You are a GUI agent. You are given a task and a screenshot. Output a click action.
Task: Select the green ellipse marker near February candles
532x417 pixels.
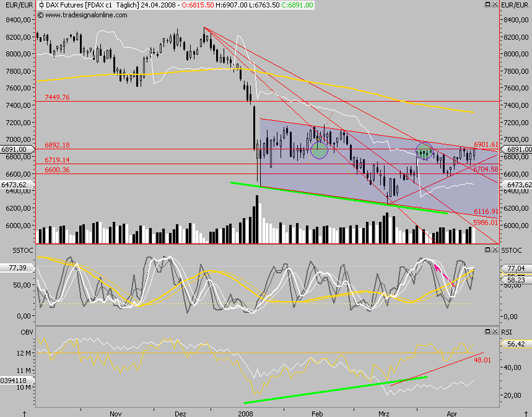[x=320, y=150]
